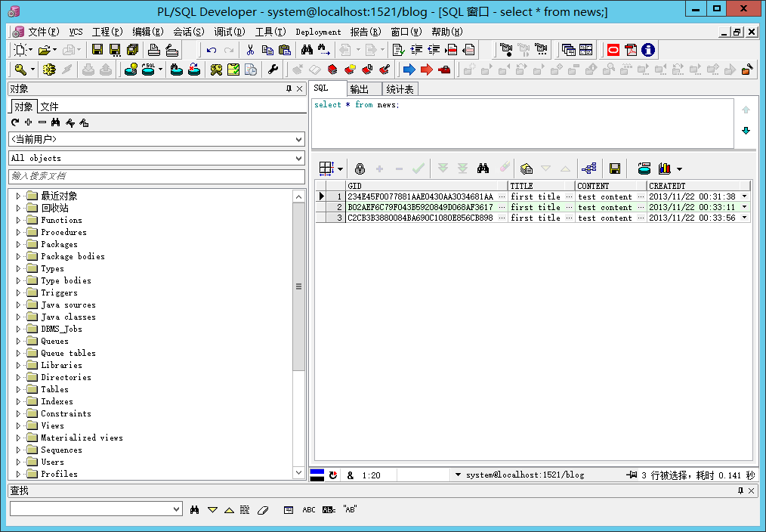Expand the Tables folder

(18, 389)
